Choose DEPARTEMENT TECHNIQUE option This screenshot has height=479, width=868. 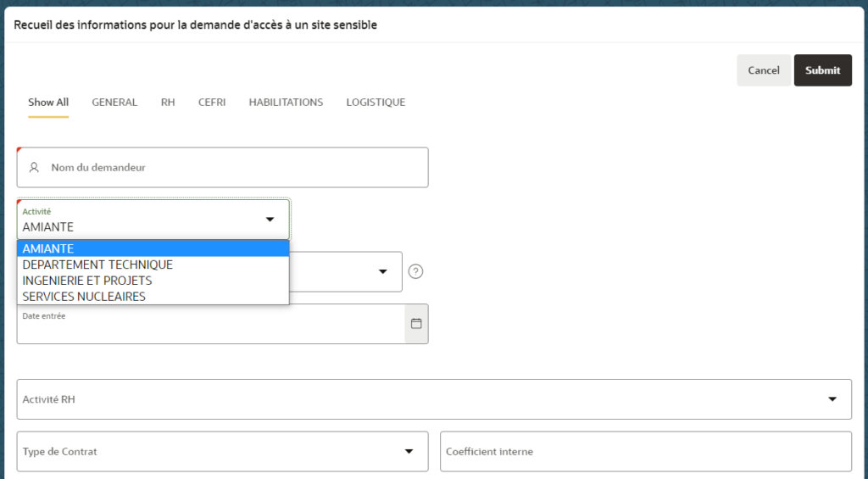[153, 265]
